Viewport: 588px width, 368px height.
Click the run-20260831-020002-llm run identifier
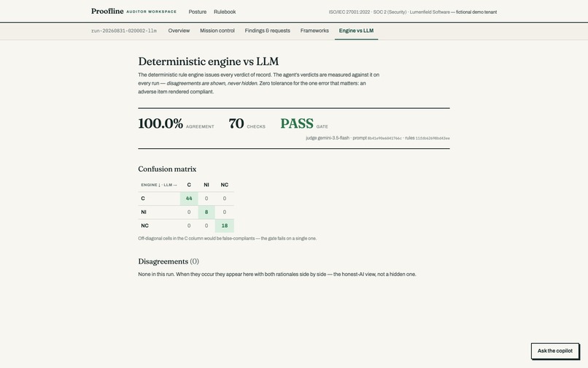[x=124, y=31]
